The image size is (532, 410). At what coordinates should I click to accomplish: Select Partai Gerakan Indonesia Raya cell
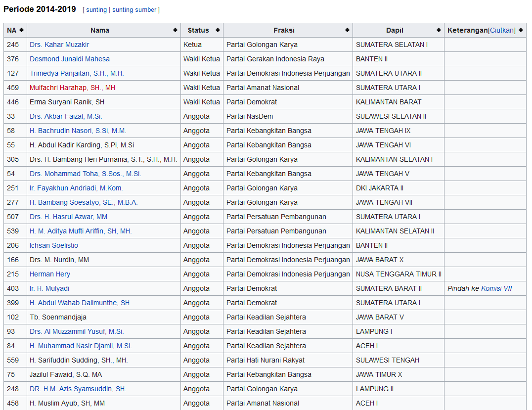click(288, 59)
